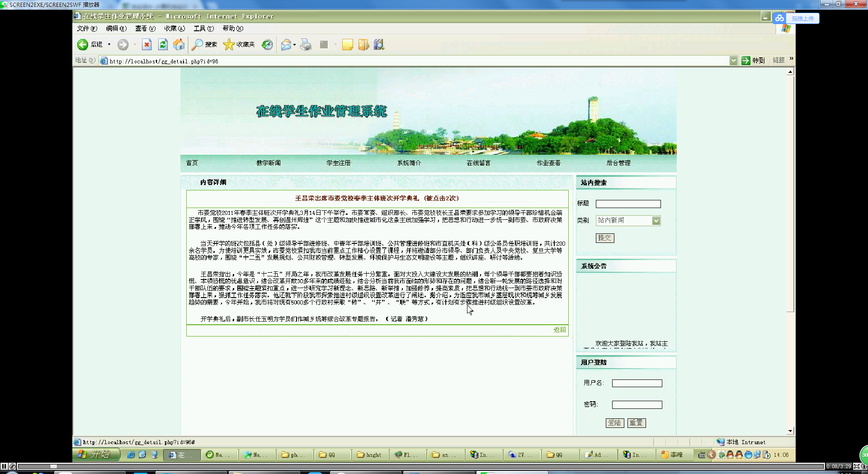This screenshot has width=868, height=474.
Task: Click the yellow note toolbar icon
Action: (347, 44)
